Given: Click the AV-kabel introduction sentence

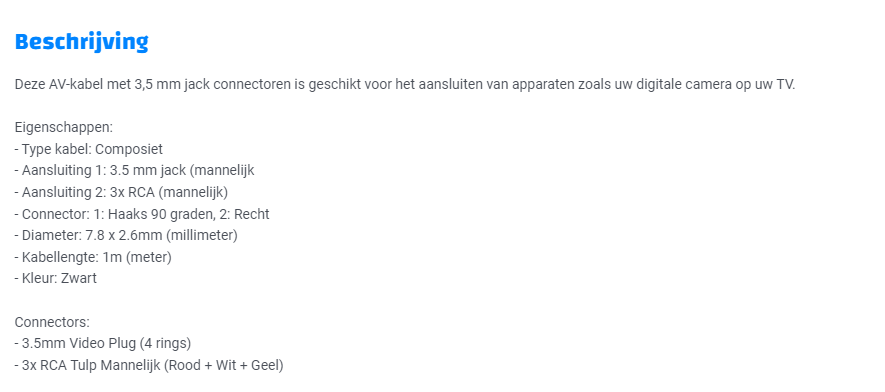Looking at the screenshot, I should pos(405,85).
